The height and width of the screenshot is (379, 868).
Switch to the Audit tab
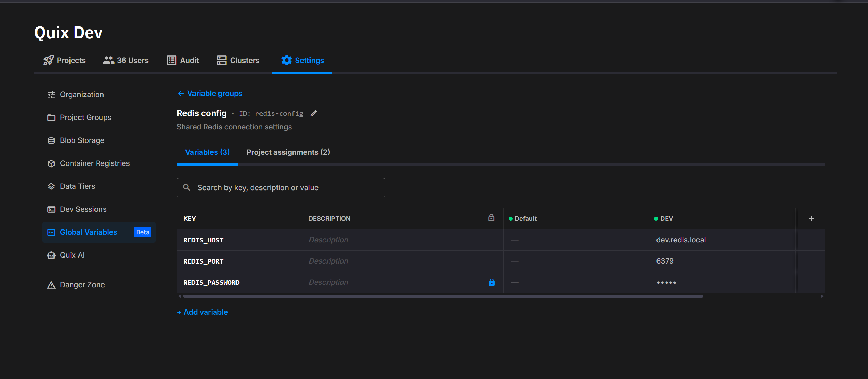click(x=183, y=61)
